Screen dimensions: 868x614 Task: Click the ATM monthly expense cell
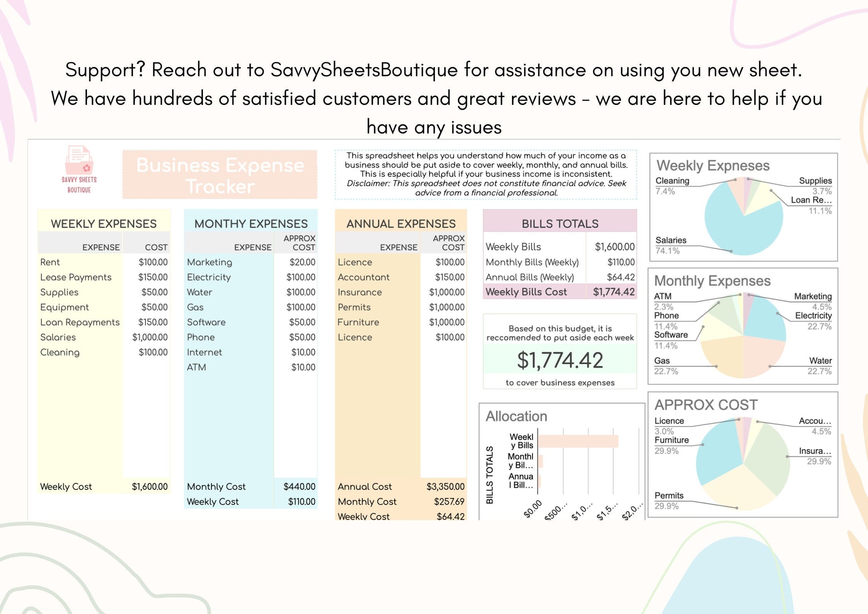pos(196,367)
